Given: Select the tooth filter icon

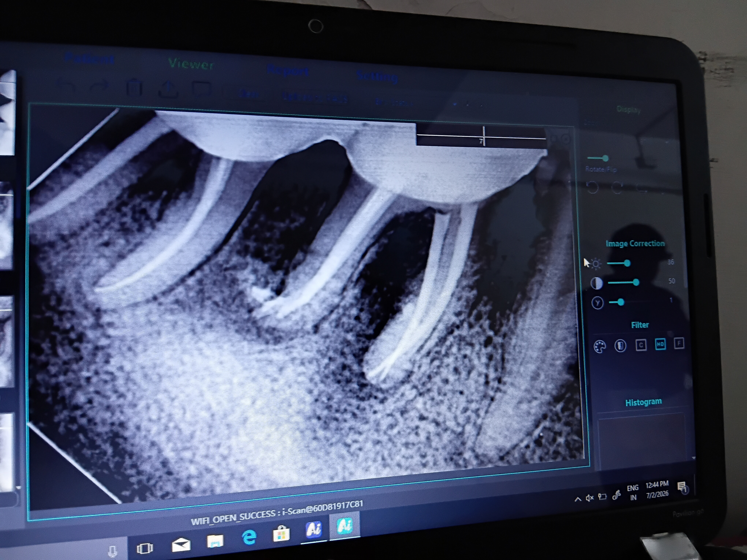Looking at the screenshot, I should (x=620, y=345).
